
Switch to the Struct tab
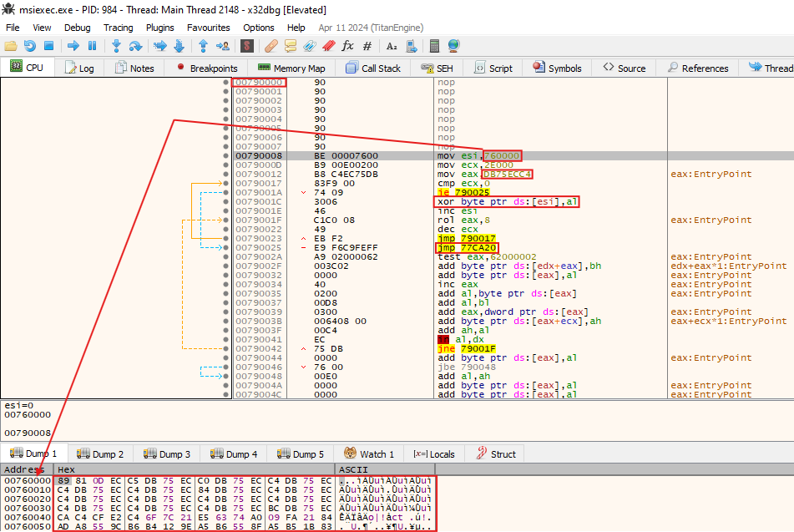496,454
